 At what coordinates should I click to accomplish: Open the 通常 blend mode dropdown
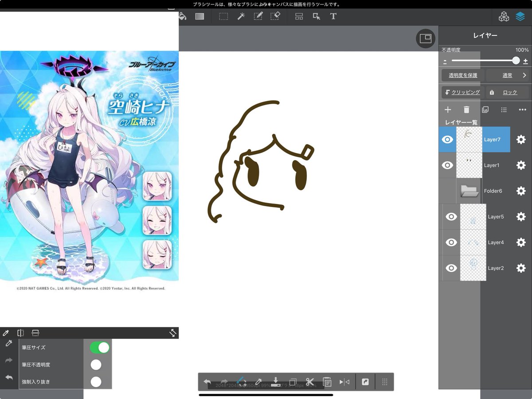click(x=508, y=75)
